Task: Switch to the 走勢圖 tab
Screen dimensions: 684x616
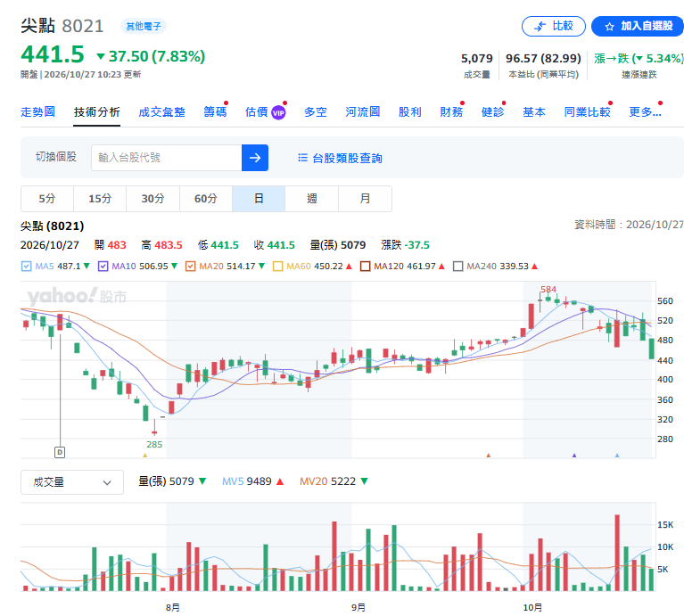Action: click(x=38, y=112)
